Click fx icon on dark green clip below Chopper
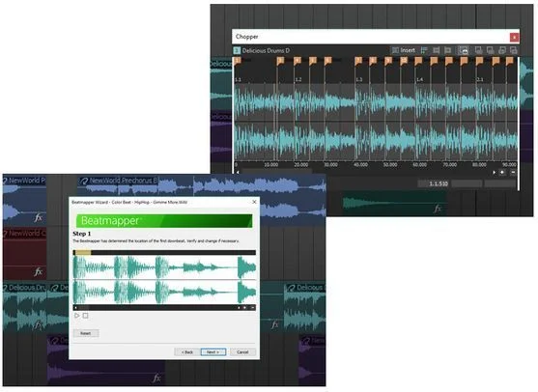 (x=438, y=209)
